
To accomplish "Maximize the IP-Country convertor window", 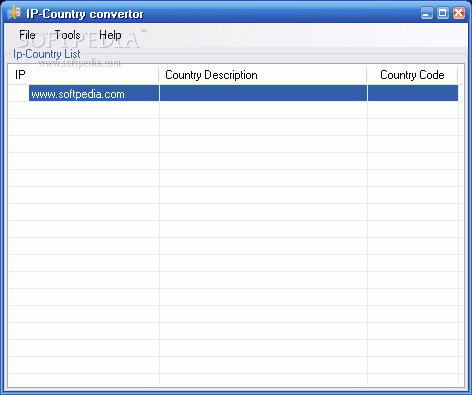I will (x=443, y=13).
